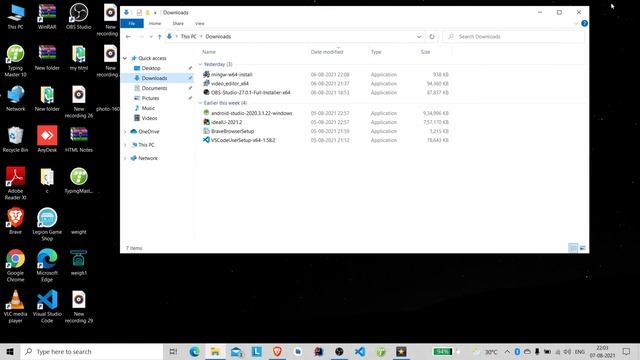This screenshot has width=640, height=360.
Task: Select Documents in navigation pane
Action: pyautogui.click(x=154, y=88)
